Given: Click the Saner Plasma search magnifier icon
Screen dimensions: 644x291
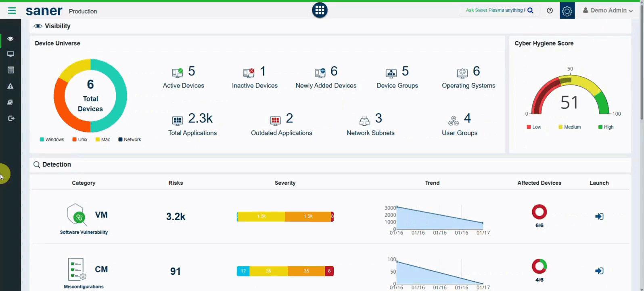Looking at the screenshot, I should [531, 11].
